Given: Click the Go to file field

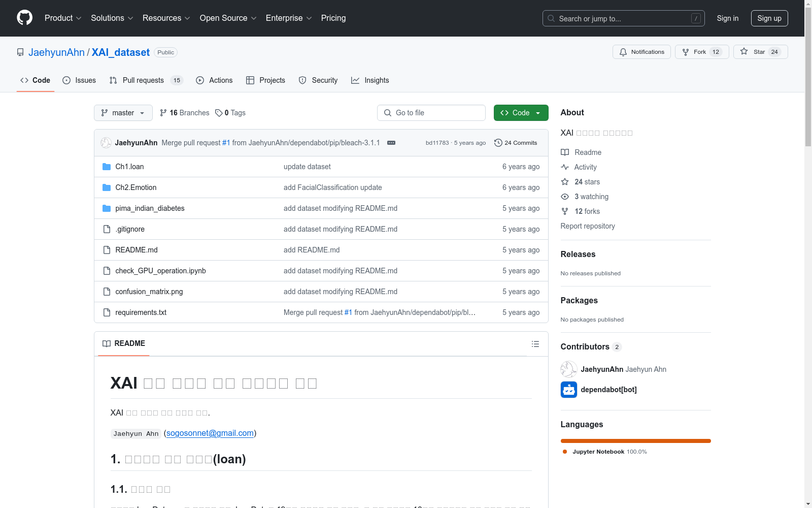Looking at the screenshot, I should (431, 113).
